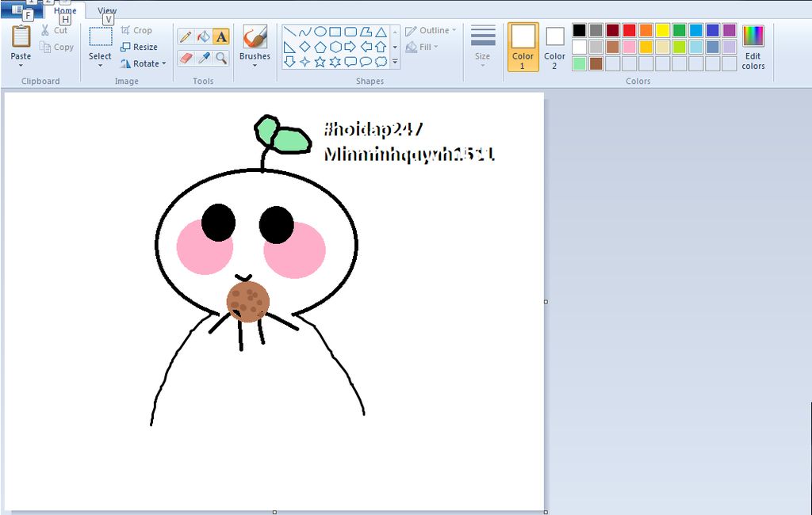
Task: Select the Magnifier tool
Action: point(221,58)
